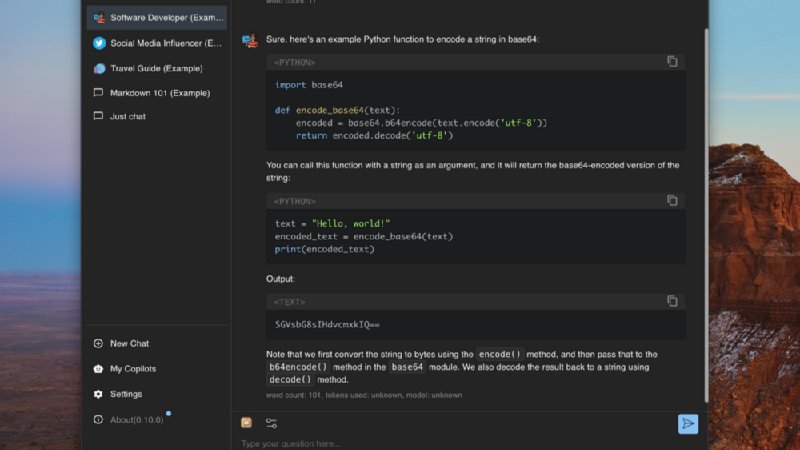
Task: Click the New Chat plus icon
Action: click(98, 343)
